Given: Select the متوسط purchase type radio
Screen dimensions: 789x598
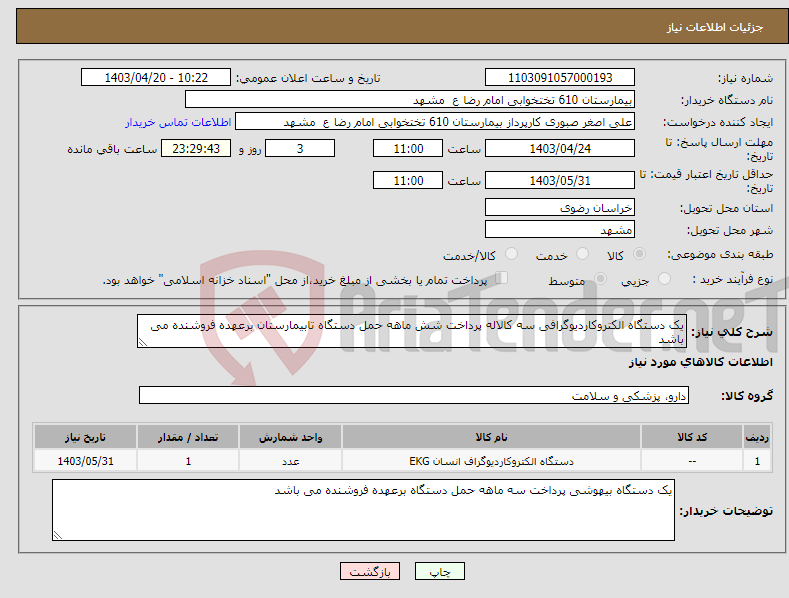Looking at the screenshot, I should [600, 278].
